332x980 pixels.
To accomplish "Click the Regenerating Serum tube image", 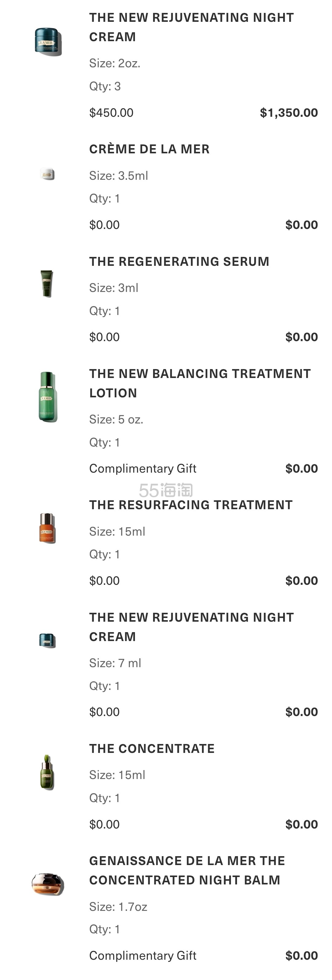I will 47,283.
